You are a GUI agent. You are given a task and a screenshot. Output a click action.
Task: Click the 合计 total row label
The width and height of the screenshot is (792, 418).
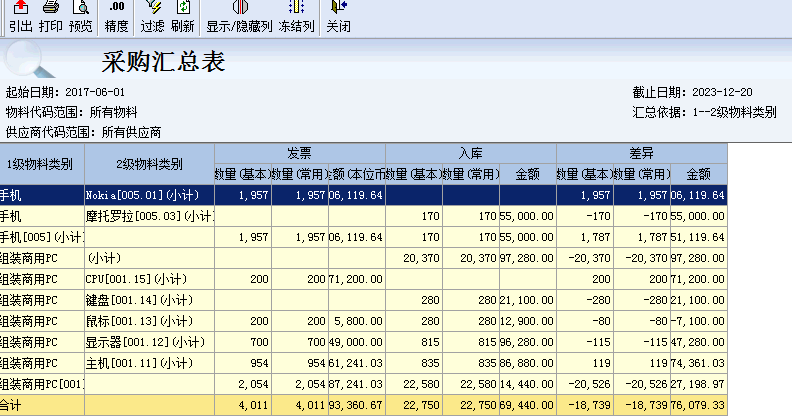pos(42,405)
